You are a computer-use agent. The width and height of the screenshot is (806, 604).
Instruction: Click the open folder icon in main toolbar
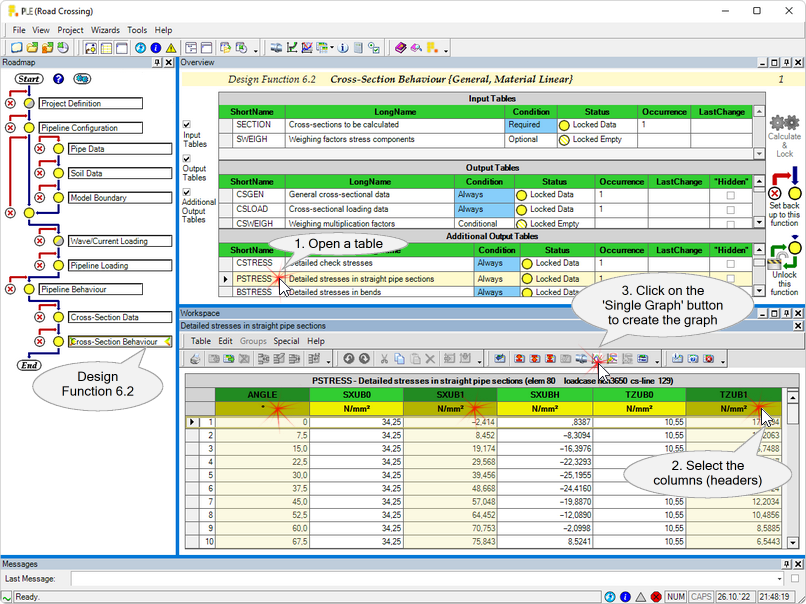[x=32, y=47]
